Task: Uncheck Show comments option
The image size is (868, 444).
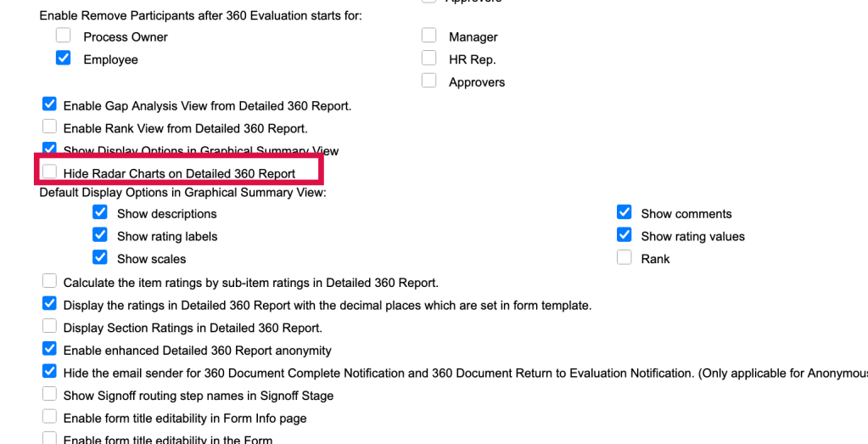Action: tap(624, 213)
